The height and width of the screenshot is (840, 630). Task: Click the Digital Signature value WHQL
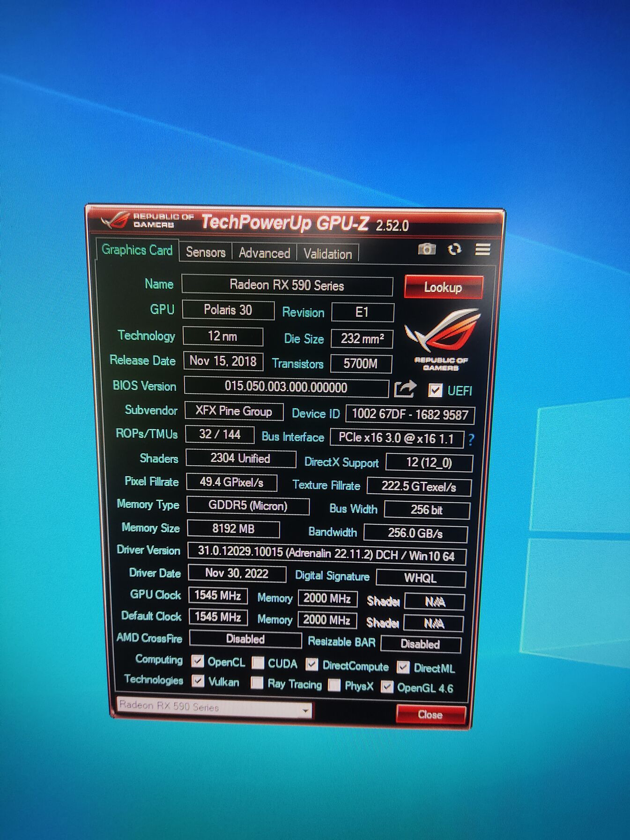pyautogui.click(x=421, y=578)
